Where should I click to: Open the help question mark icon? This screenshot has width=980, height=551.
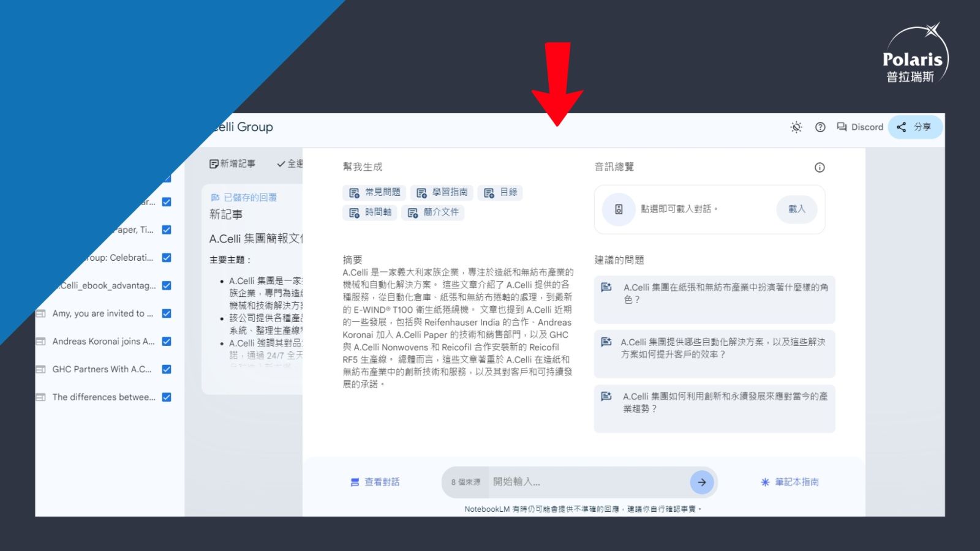click(820, 127)
